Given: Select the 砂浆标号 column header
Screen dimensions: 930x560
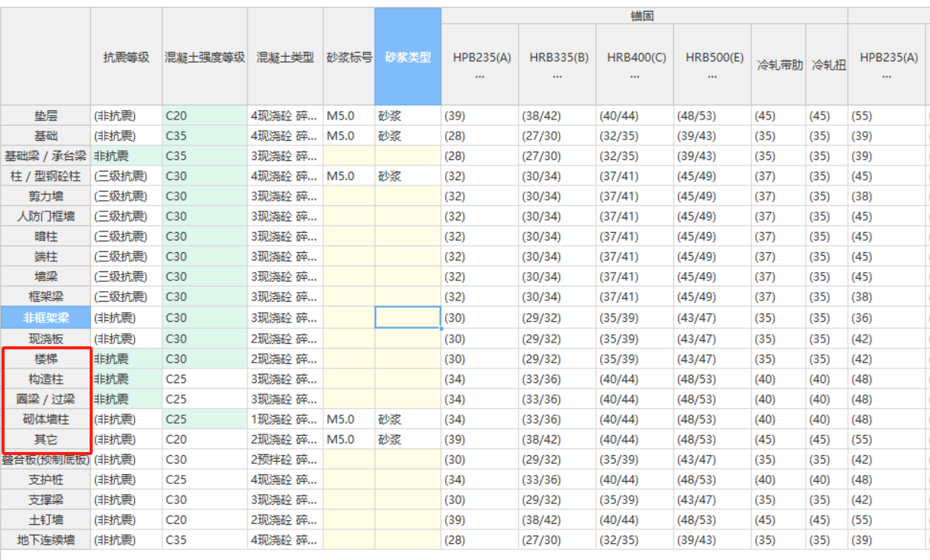Looking at the screenshot, I should coord(349,57).
